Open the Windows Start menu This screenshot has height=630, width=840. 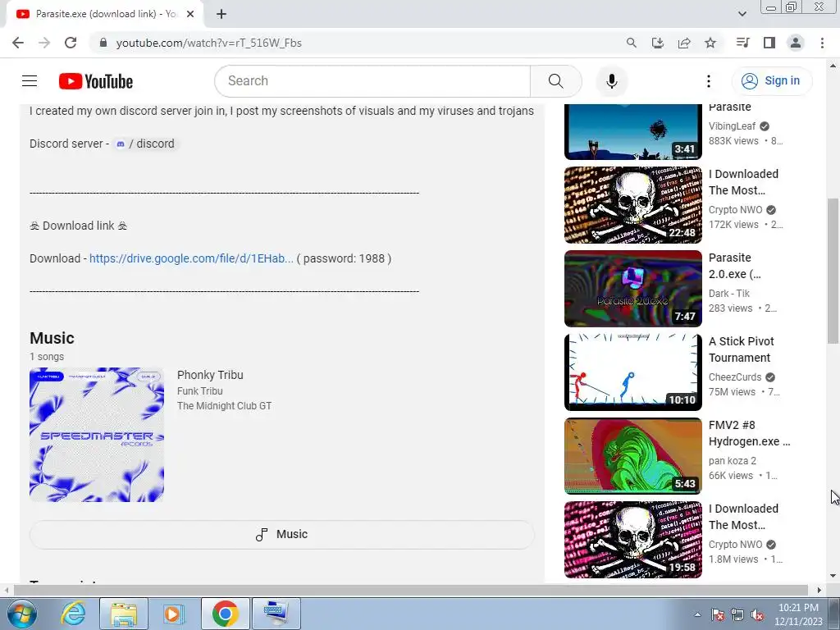[21, 614]
